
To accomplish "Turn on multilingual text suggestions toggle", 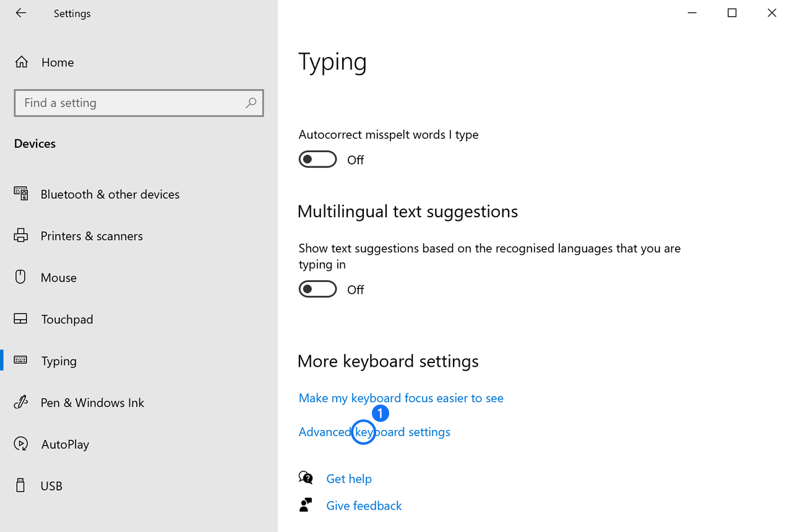I will (x=317, y=290).
